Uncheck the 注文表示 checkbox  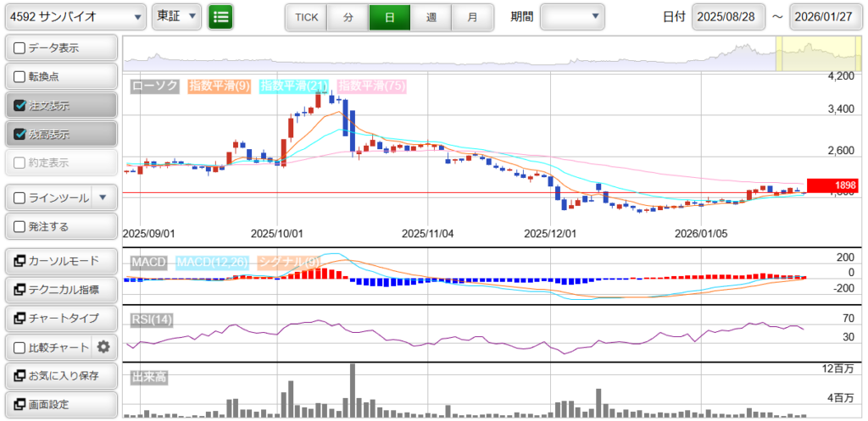(20, 106)
